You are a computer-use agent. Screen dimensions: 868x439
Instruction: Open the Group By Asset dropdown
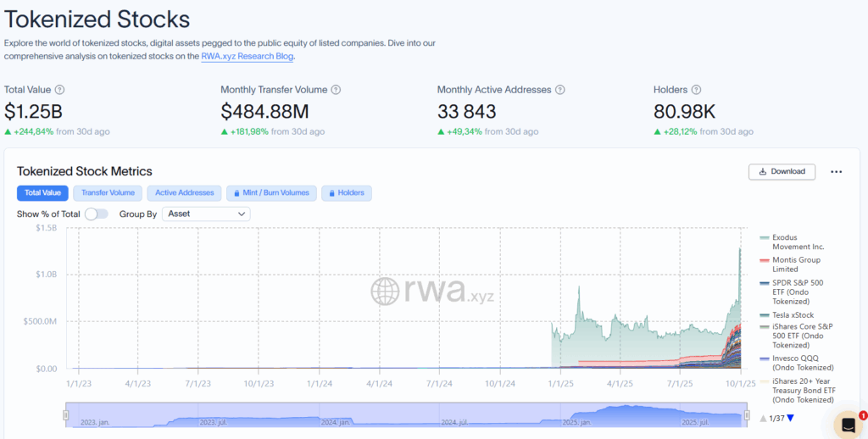(206, 214)
